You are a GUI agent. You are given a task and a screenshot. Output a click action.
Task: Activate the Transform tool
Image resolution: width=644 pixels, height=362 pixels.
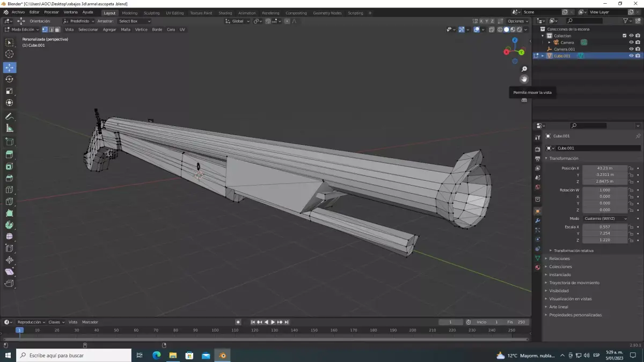[x=10, y=103]
